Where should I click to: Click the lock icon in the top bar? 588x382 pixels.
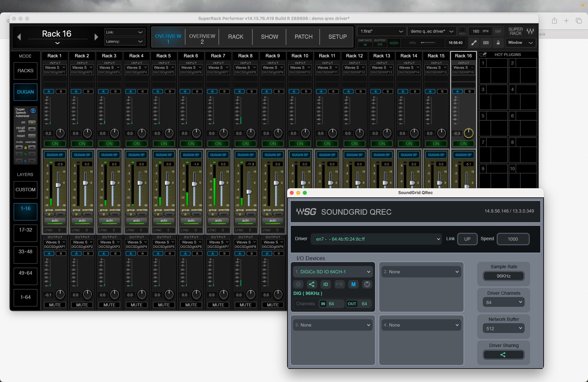coord(498,43)
